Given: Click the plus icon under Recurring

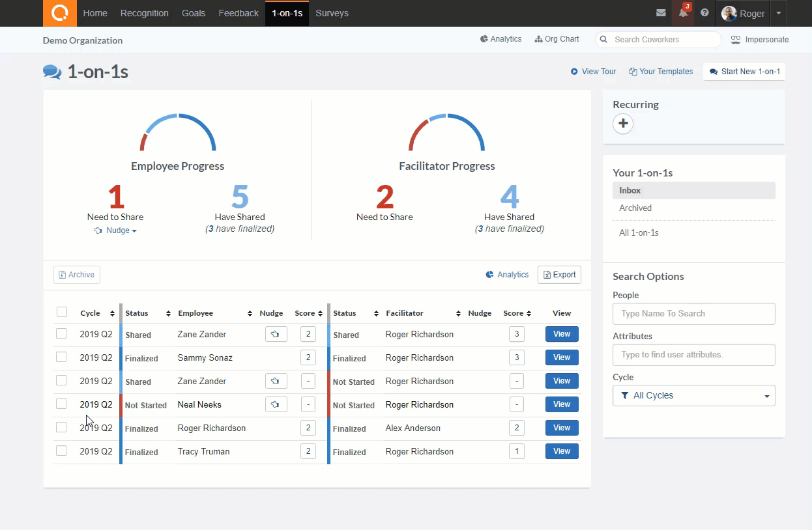Looking at the screenshot, I should pyautogui.click(x=623, y=124).
